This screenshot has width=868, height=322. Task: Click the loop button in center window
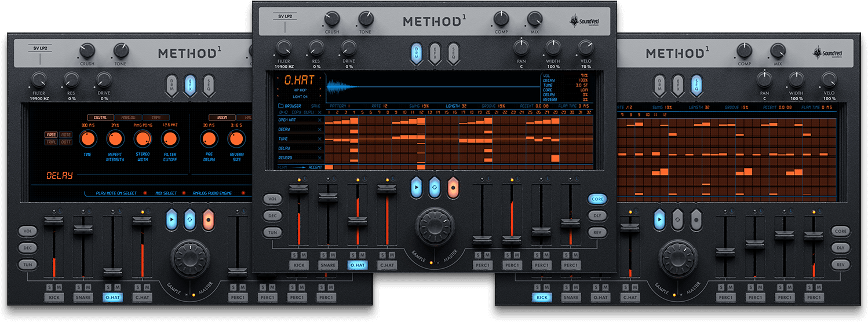click(435, 188)
